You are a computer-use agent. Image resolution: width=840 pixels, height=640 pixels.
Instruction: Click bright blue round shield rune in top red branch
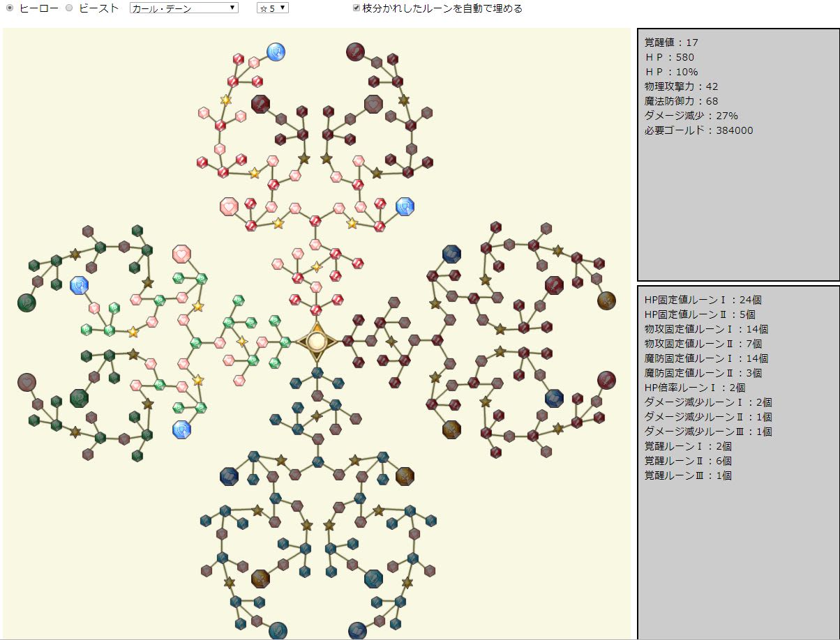276,52
